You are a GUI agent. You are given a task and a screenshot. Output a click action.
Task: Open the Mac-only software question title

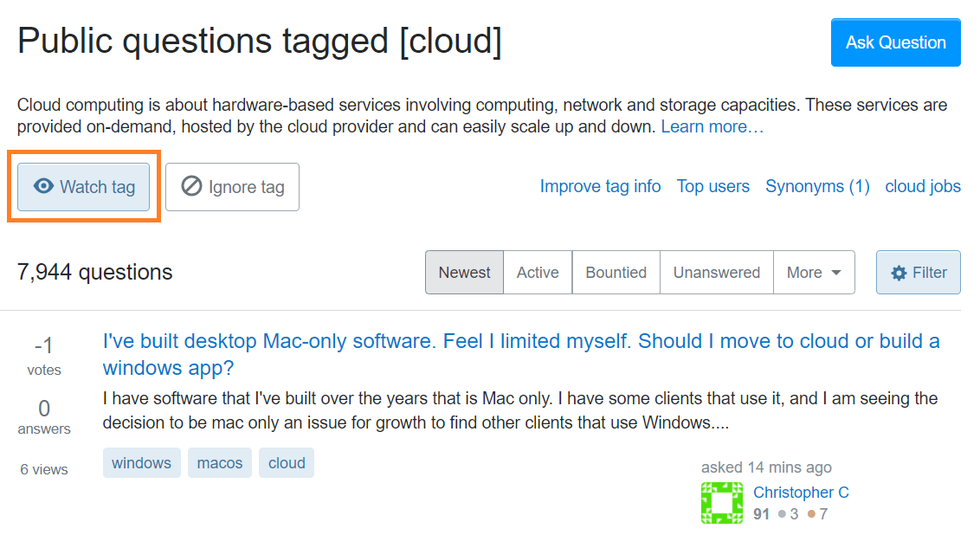click(x=520, y=341)
